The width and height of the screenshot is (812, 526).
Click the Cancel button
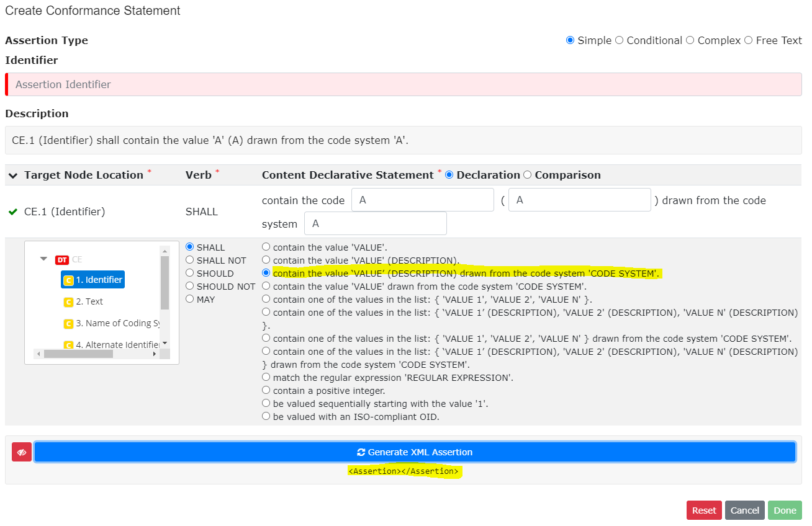click(x=745, y=510)
